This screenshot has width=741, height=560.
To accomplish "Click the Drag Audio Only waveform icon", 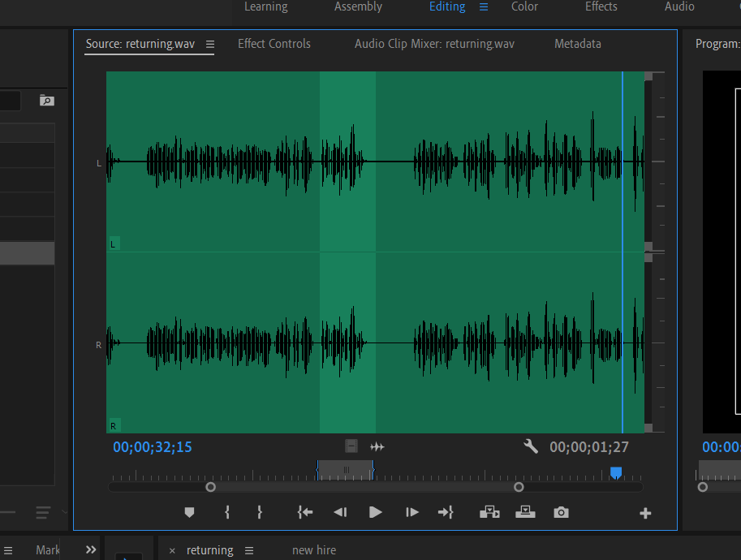I will coord(377,446).
